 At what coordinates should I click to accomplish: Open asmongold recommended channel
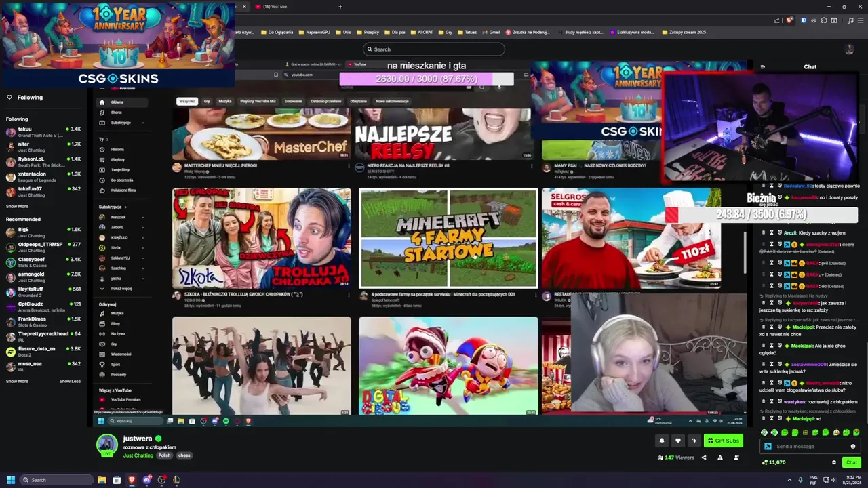coord(43,277)
